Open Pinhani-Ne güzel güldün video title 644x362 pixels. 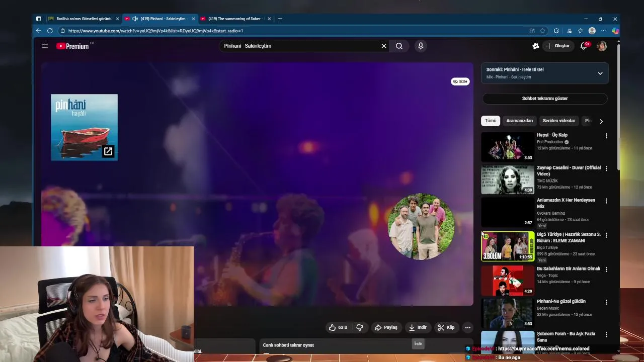tap(561, 301)
